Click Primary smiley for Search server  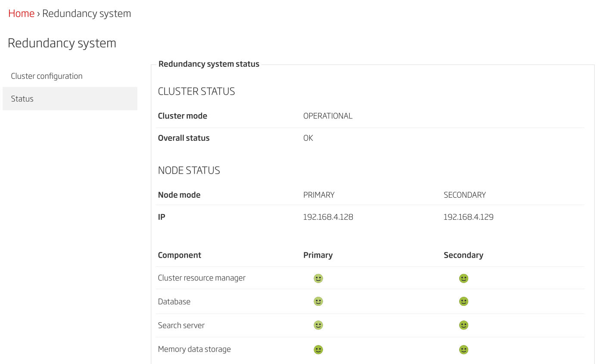318,325
